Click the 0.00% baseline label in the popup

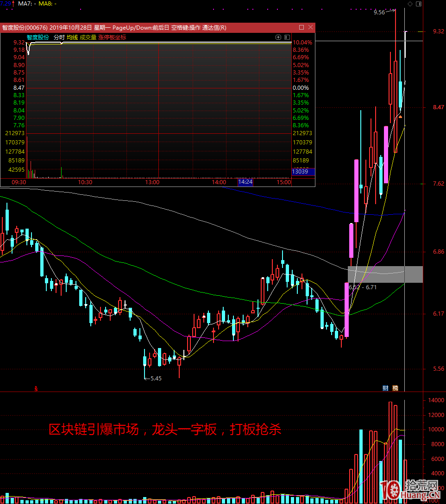(x=301, y=88)
